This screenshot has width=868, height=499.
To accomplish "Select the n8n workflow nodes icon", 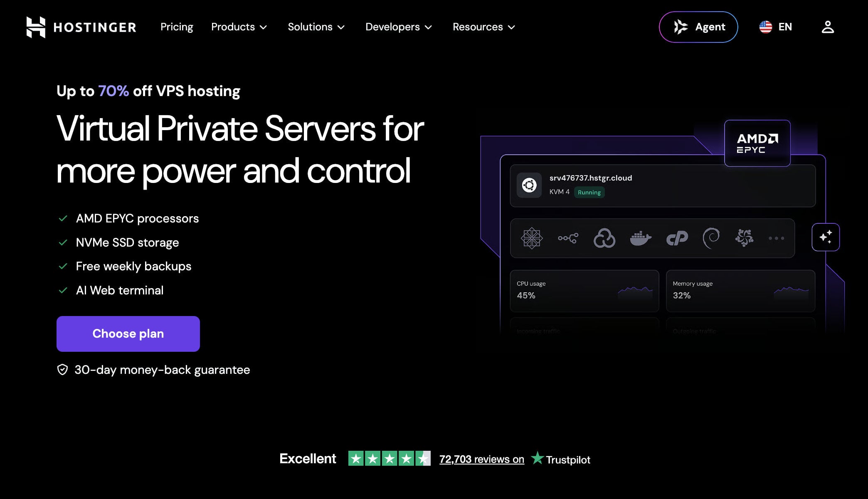I will [x=568, y=238].
